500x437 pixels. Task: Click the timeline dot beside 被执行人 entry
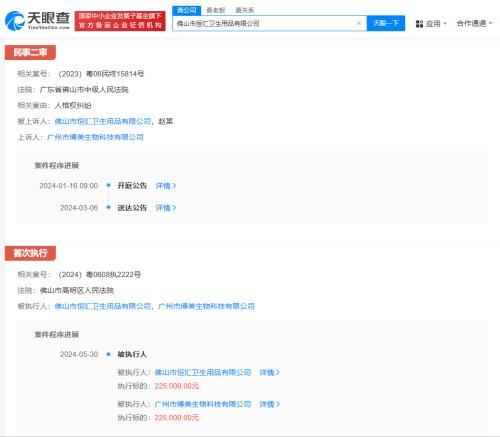(x=108, y=354)
